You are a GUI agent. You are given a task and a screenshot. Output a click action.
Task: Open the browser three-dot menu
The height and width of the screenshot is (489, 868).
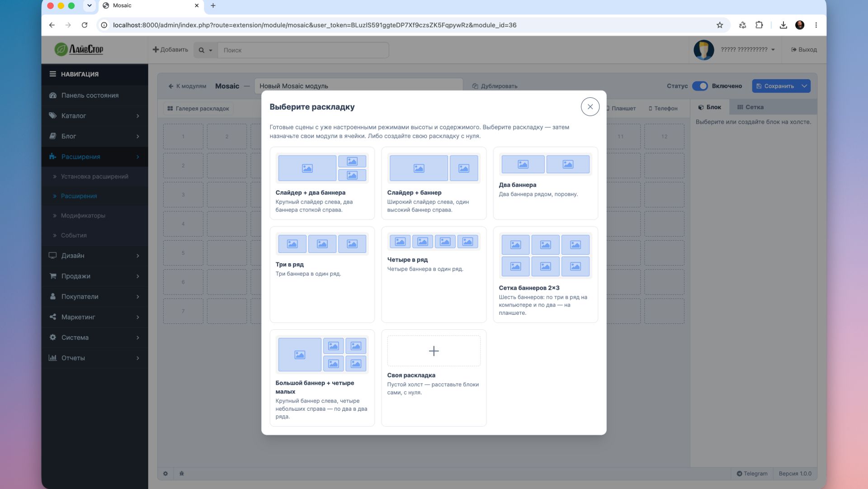[816, 25]
